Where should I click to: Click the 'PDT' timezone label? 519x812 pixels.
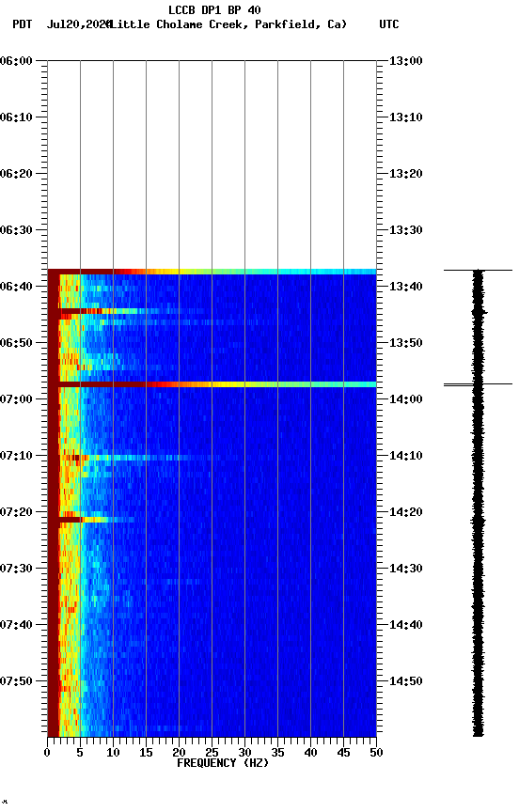[x=23, y=24]
